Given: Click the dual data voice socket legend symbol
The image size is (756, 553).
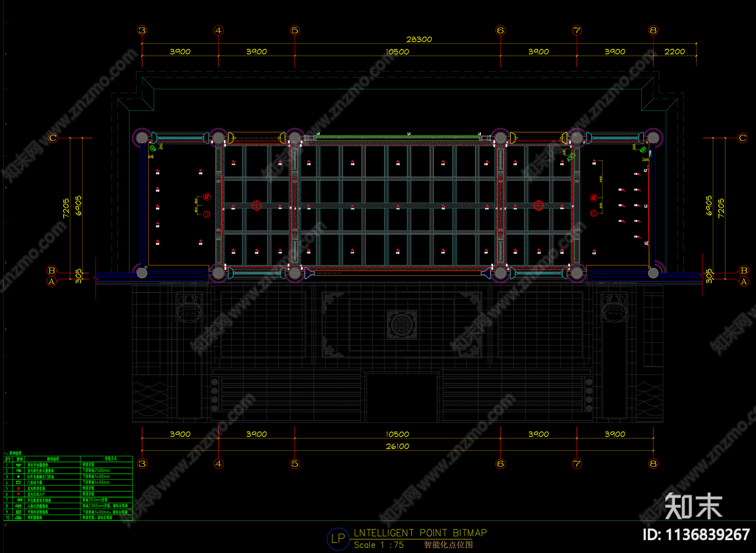Looking at the screenshot, I should 19,500.
